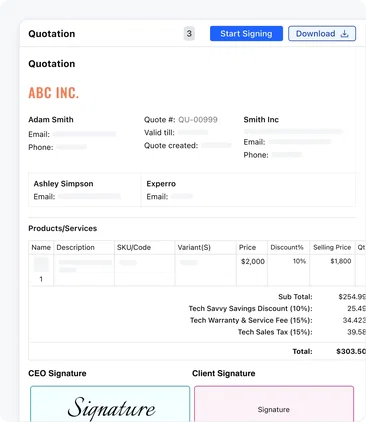Image resolution: width=366 pixels, height=422 pixels.
Task: Click the Start Signing button
Action: 246,34
